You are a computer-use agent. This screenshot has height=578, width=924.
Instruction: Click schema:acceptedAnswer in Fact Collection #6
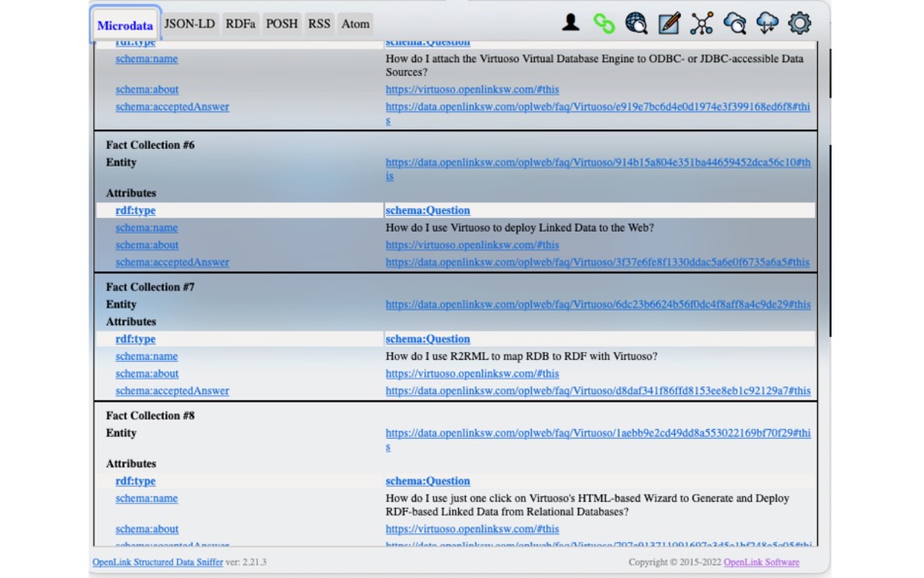[172, 262]
